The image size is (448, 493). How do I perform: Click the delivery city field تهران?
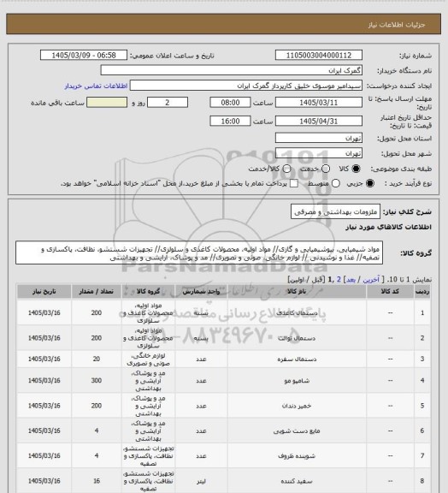pos(319,153)
